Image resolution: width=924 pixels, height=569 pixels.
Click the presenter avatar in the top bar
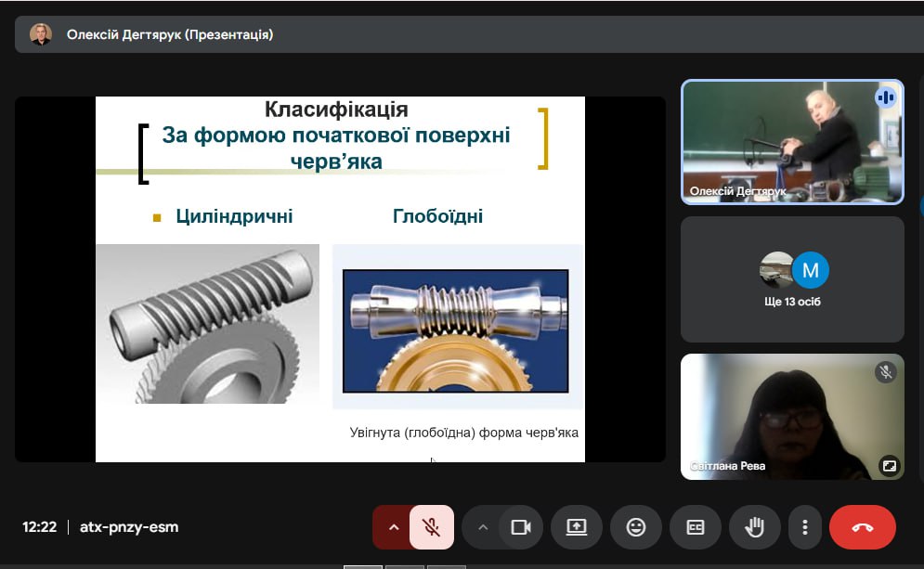point(41,34)
